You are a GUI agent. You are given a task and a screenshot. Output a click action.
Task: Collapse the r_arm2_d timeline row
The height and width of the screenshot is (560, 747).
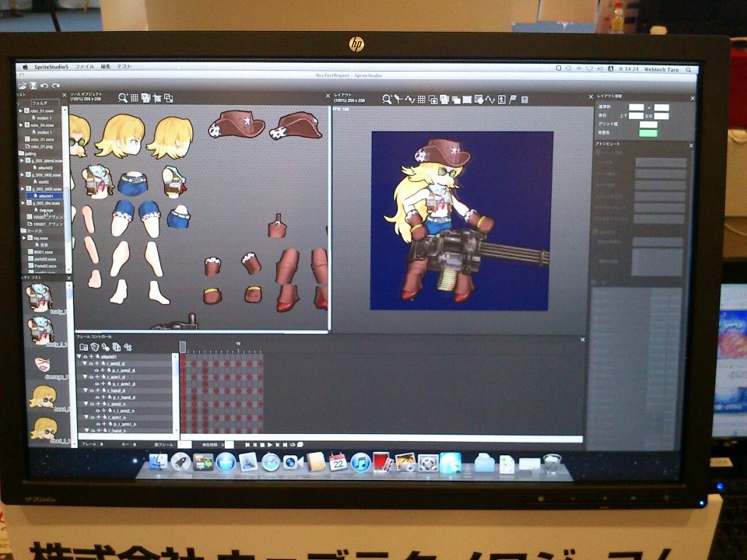click(85, 363)
